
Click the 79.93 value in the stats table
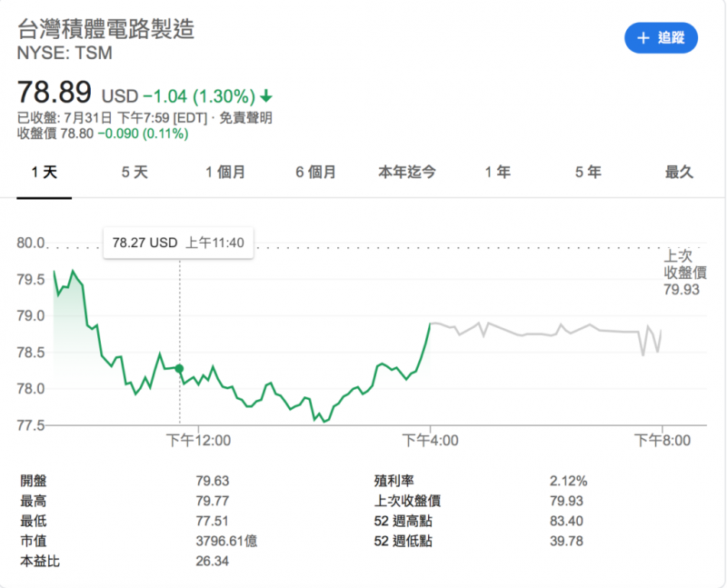pyautogui.click(x=566, y=501)
